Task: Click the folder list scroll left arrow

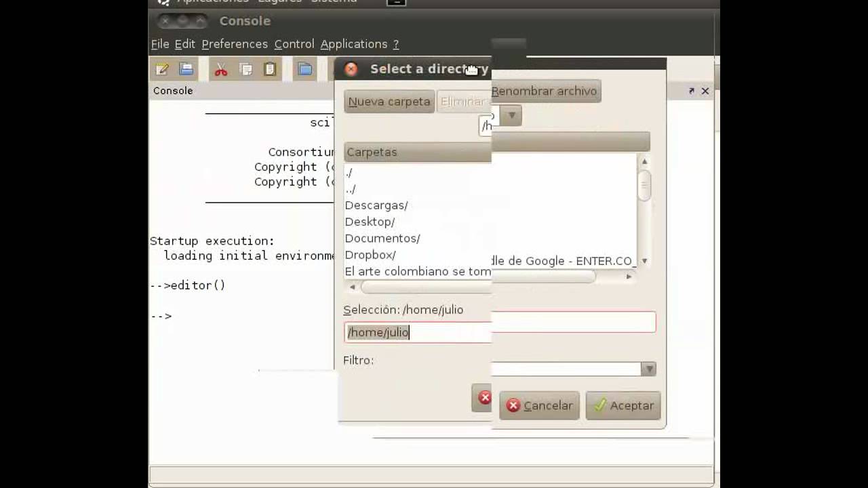Action: 352,287
